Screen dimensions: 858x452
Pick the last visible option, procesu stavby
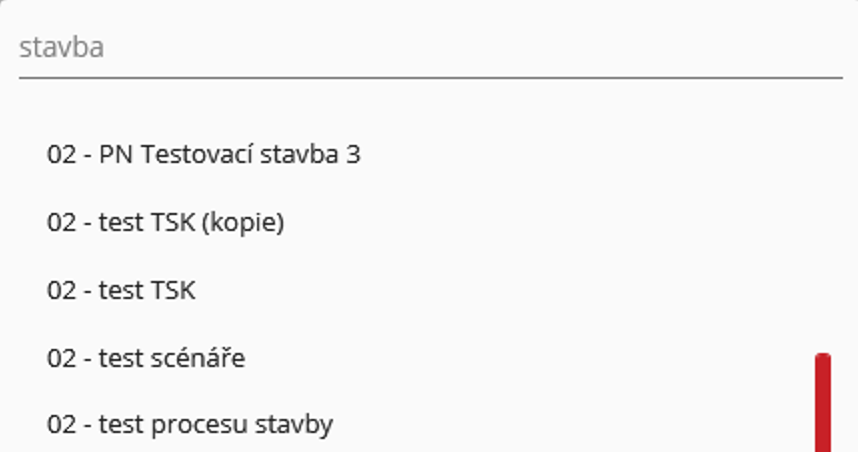pos(190,425)
